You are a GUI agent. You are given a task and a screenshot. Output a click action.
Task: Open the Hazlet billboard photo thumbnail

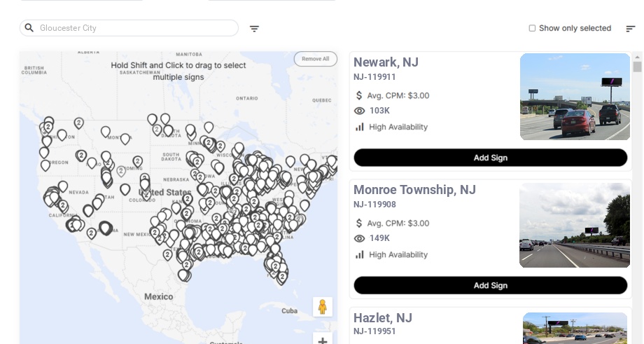(575, 328)
